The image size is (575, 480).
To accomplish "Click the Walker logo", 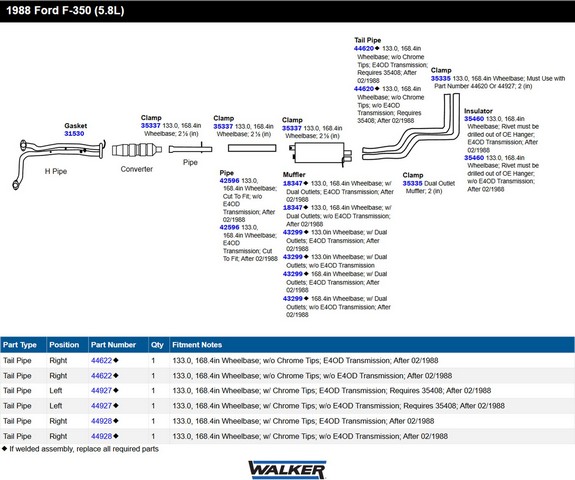I will pos(287,469).
